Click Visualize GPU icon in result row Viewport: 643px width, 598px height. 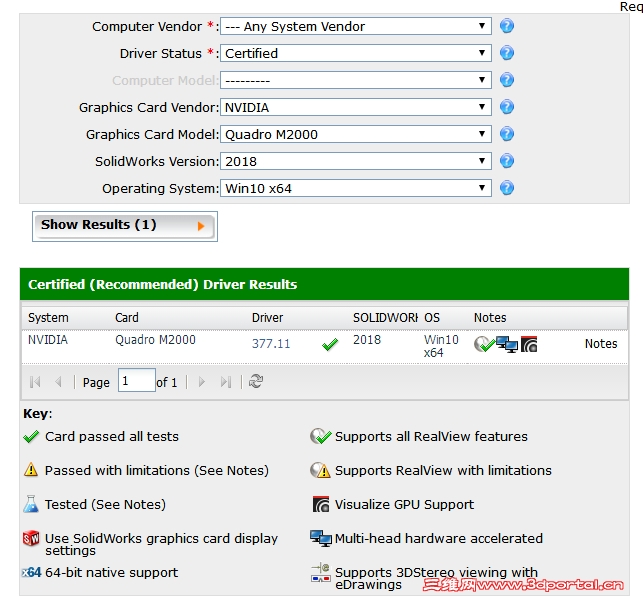529,344
